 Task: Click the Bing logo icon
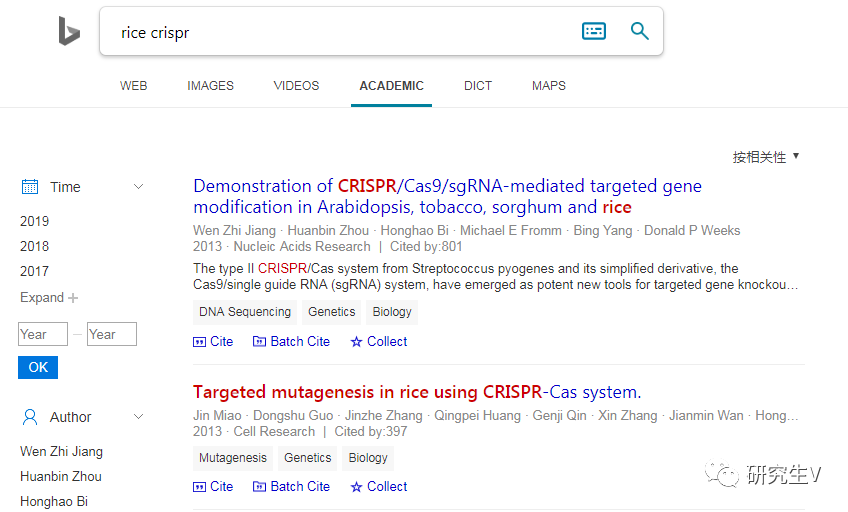pos(68,32)
